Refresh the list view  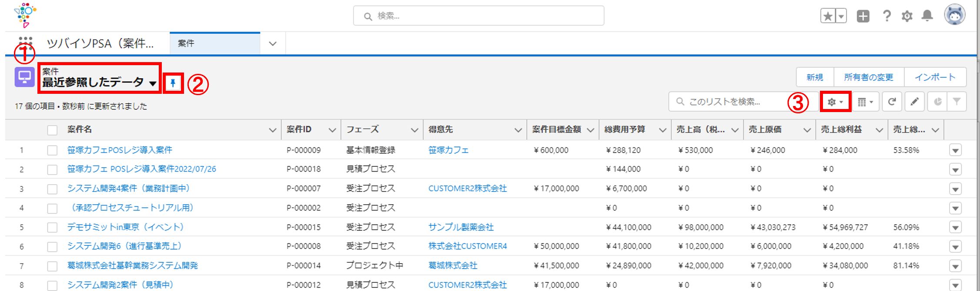pos(892,102)
